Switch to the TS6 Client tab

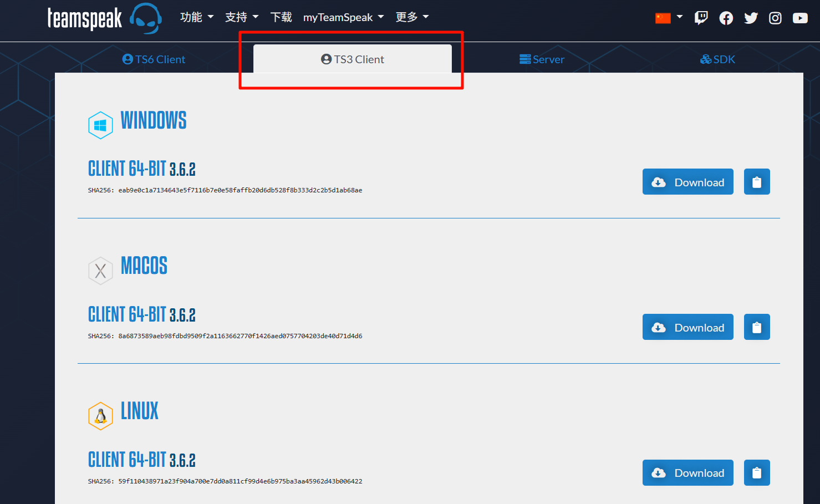click(154, 59)
